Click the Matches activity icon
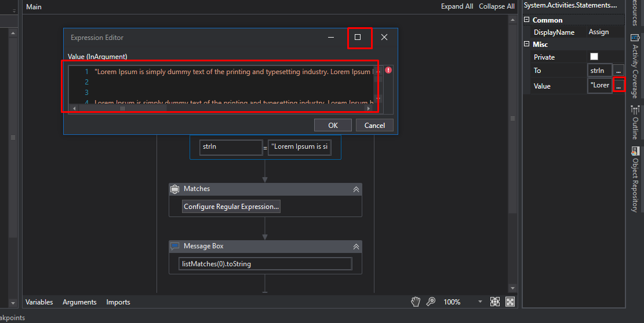This screenshot has width=644, height=323. [175, 189]
